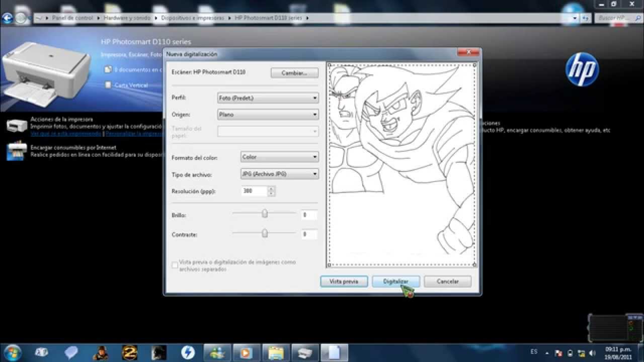Open the Origen dropdown

pos(268,115)
